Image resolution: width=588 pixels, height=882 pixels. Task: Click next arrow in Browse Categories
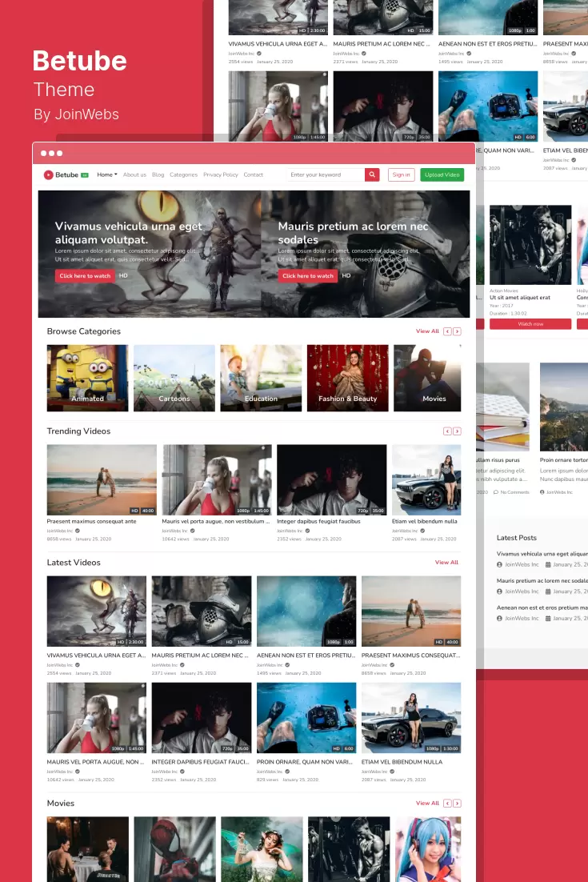tap(457, 331)
